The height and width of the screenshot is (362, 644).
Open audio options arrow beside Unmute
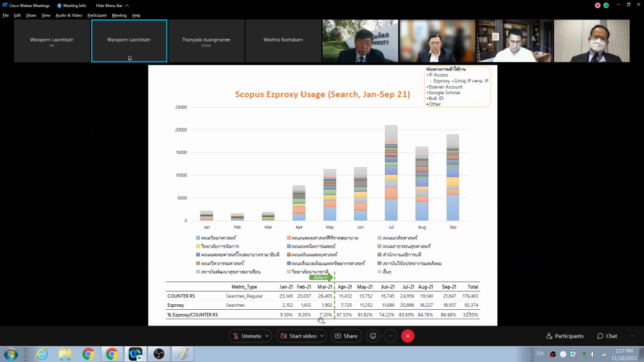267,336
